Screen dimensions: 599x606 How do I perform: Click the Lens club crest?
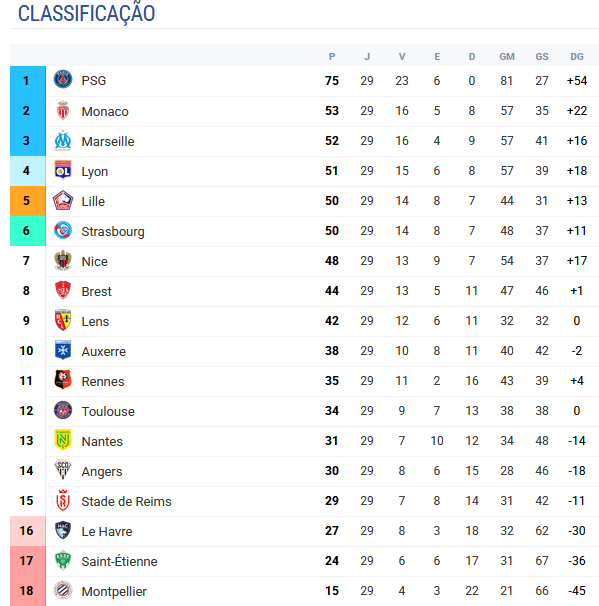pyautogui.click(x=63, y=320)
